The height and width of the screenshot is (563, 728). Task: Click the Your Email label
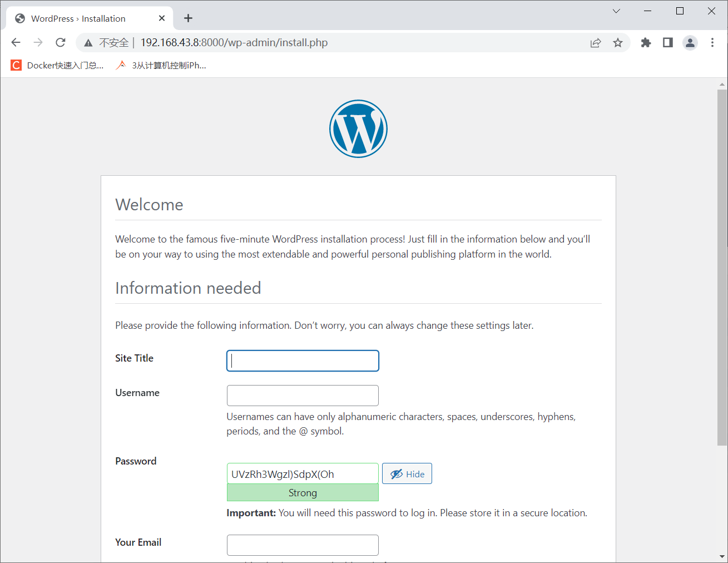tap(138, 542)
